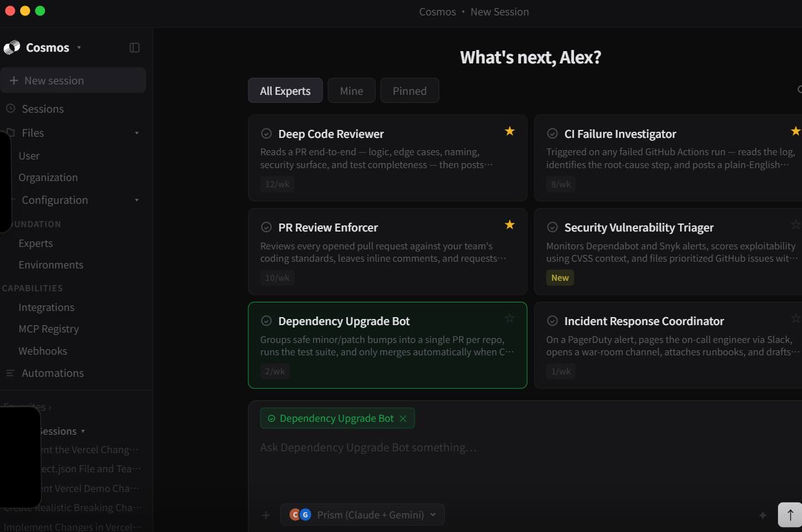Expand the recent Sessions dropdown arrow
This screenshot has width=802, height=532.
pos(83,431)
